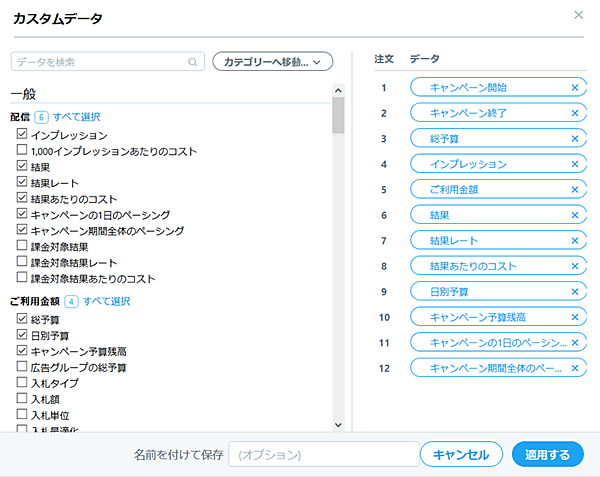Open the カテゴリーへ移動 dropdown
Screen dimensions: 600x477
(272, 62)
